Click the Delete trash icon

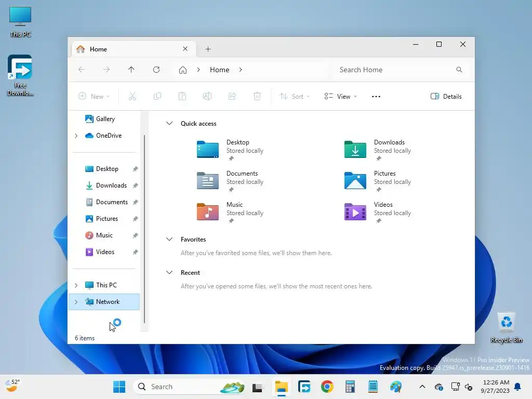click(257, 96)
